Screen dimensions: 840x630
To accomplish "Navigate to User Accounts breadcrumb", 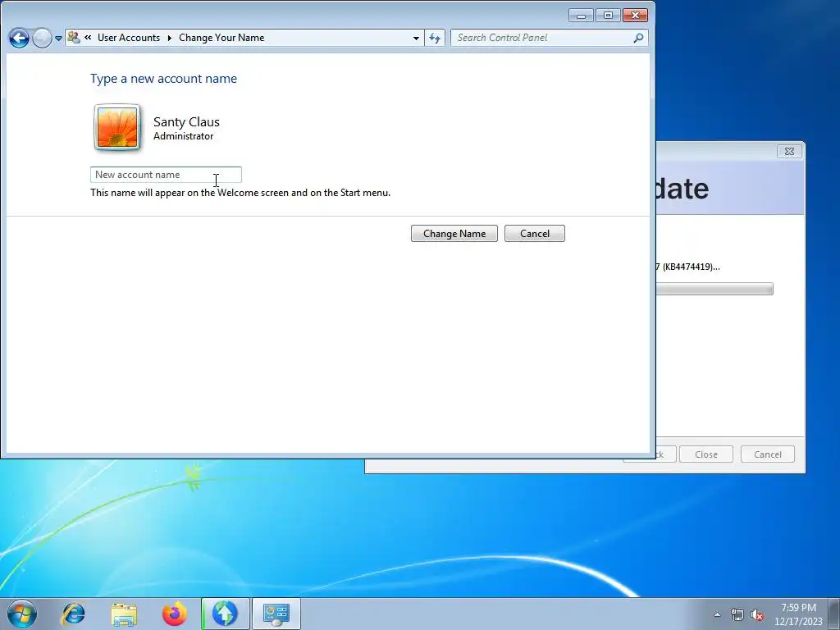I will [x=129, y=38].
